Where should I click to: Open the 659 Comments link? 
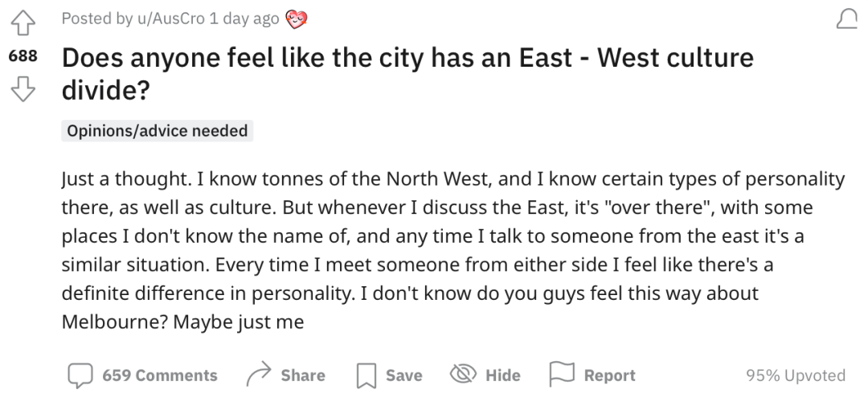160,375
